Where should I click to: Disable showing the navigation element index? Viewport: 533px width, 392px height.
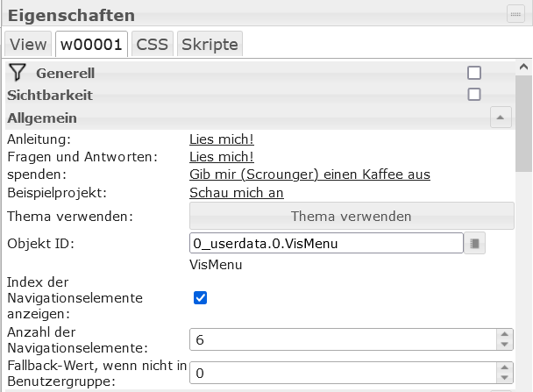[200, 297]
